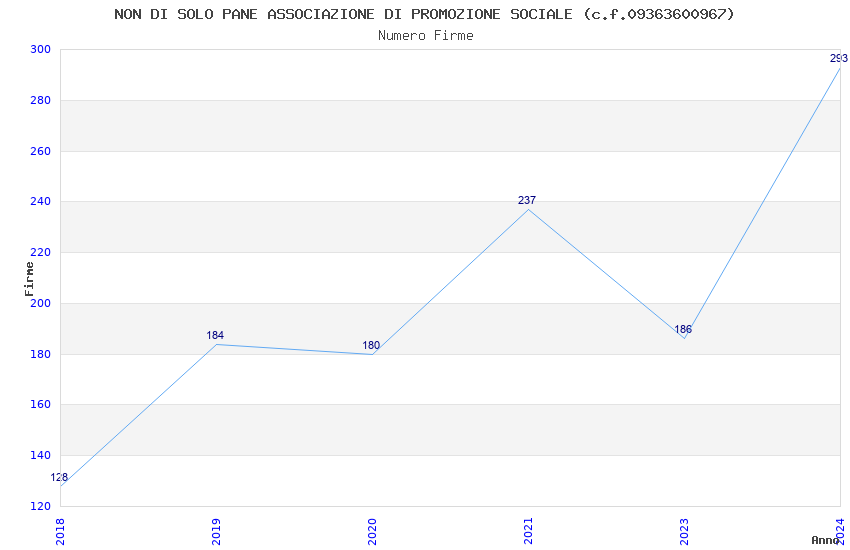Click x-axis year label 2024
This screenshot has width=850, height=550.
pos(841,531)
